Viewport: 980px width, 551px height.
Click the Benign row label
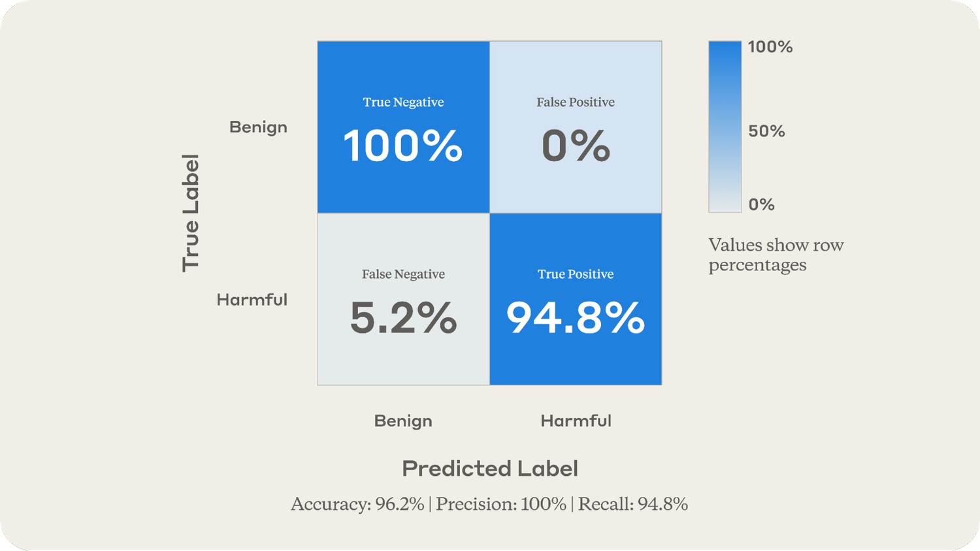point(258,127)
